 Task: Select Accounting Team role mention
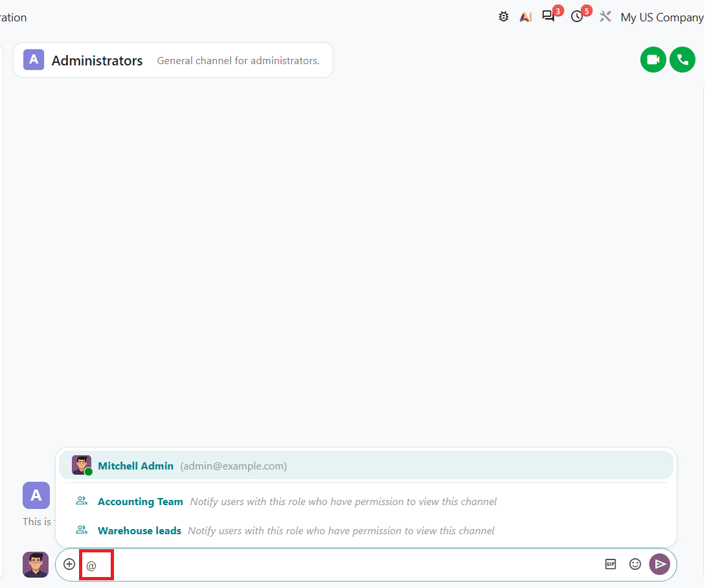click(366, 501)
